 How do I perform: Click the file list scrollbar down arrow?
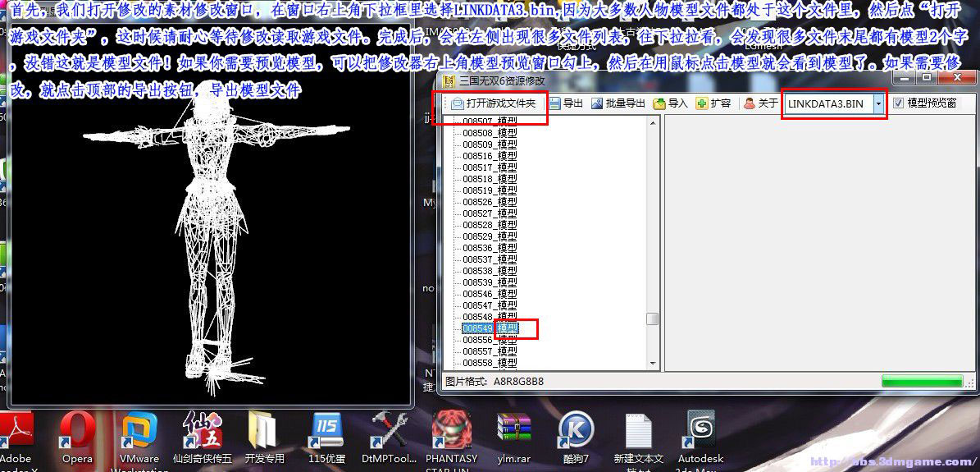[x=653, y=363]
